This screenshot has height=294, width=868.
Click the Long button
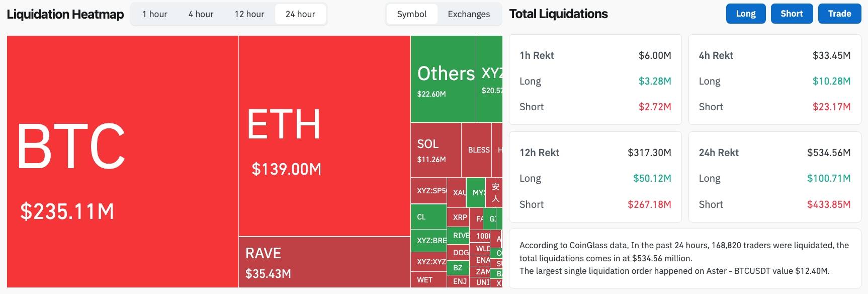point(746,14)
